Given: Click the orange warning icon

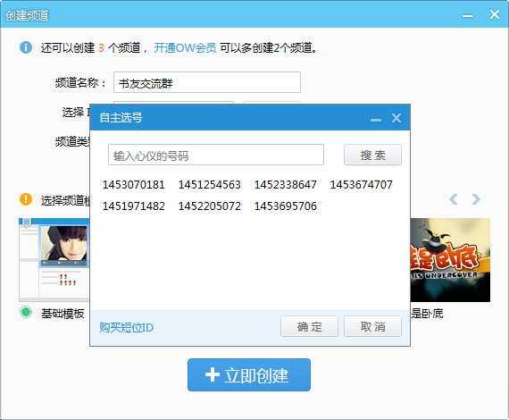Looking at the screenshot, I should 26,199.
